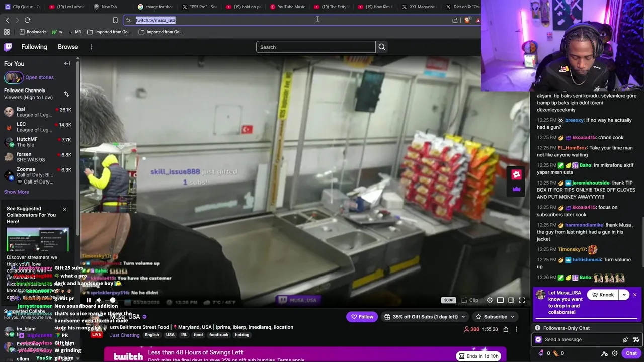Open the Bookmarks folder
644x362 pixels.
[x=33, y=32]
